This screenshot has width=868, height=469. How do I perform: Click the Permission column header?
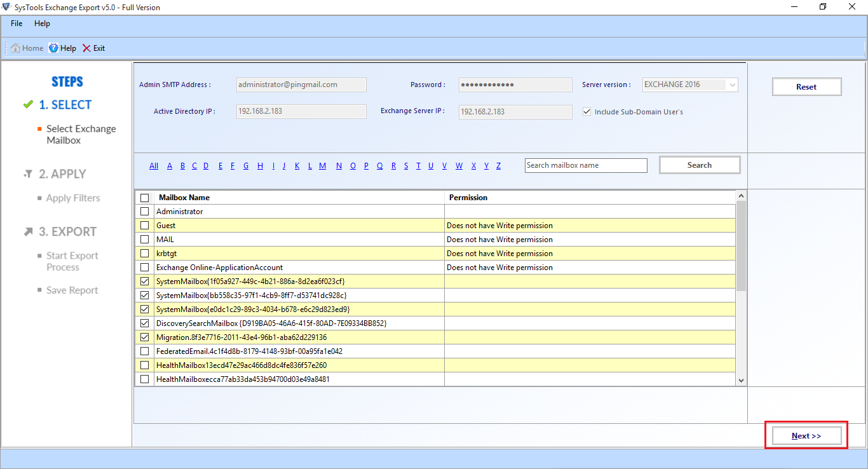[590, 198]
